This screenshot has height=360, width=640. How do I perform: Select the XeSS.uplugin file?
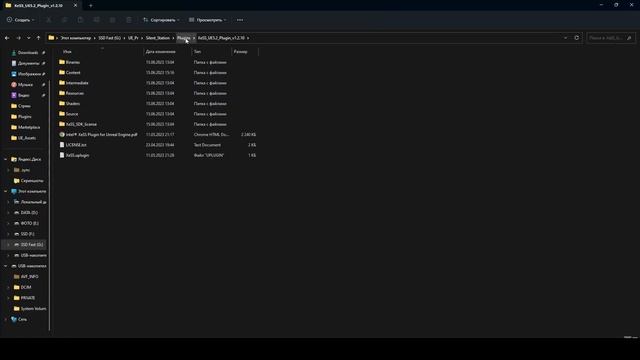[x=77, y=156]
